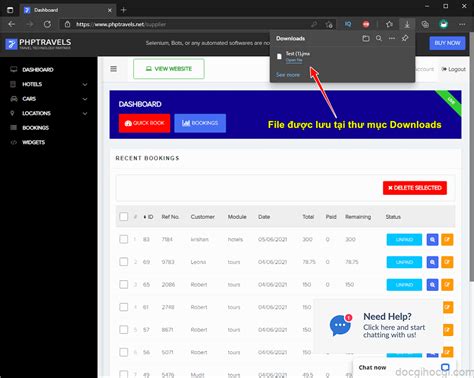
Task: Edit booking 2086 with orange icon
Action: pyautogui.click(x=447, y=285)
